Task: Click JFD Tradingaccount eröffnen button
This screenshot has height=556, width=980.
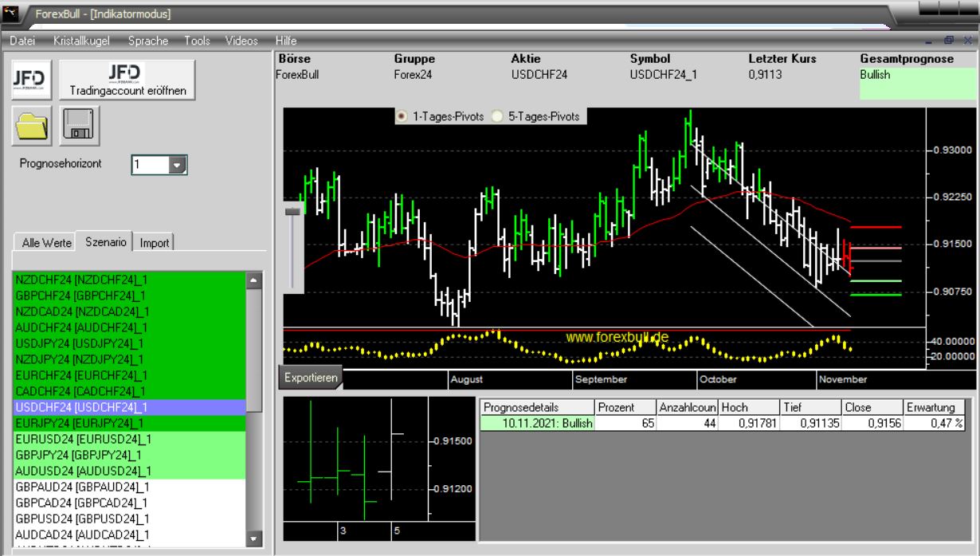Action: tap(127, 80)
